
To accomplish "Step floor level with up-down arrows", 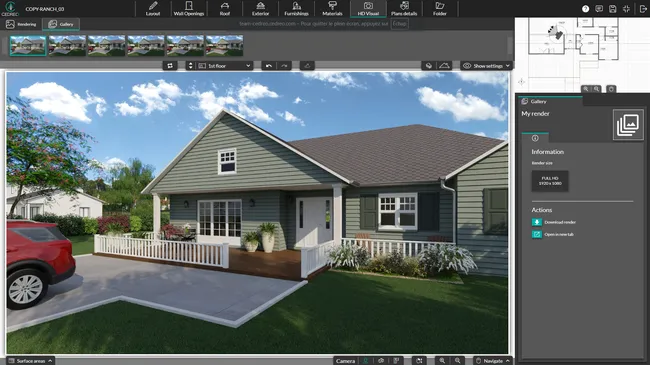I will pyautogui.click(x=191, y=66).
